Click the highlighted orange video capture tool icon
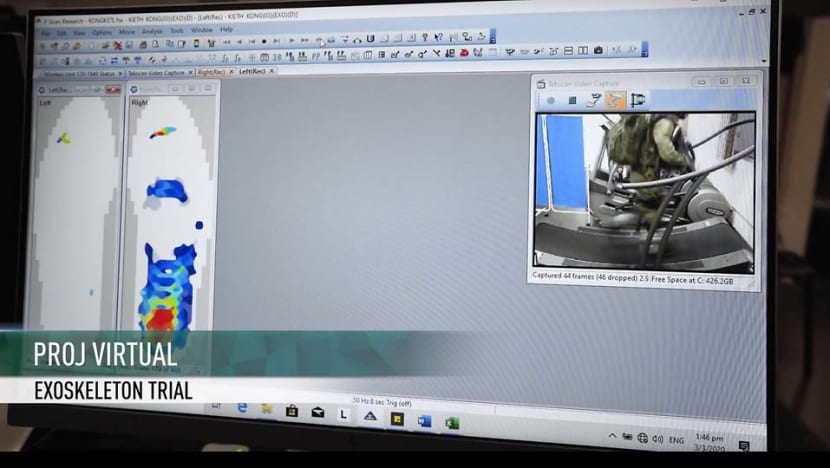This screenshot has height=468, width=830. click(x=616, y=100)
